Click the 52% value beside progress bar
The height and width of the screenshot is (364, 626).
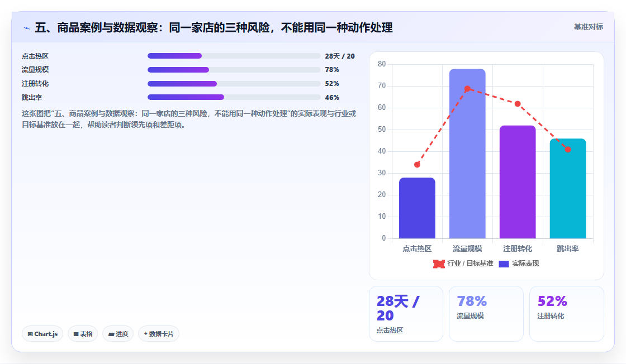[x=332, y=84]
